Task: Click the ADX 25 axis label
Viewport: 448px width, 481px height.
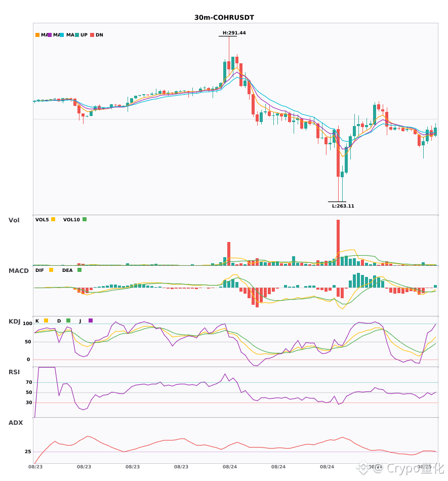Action: pos(28,452)
